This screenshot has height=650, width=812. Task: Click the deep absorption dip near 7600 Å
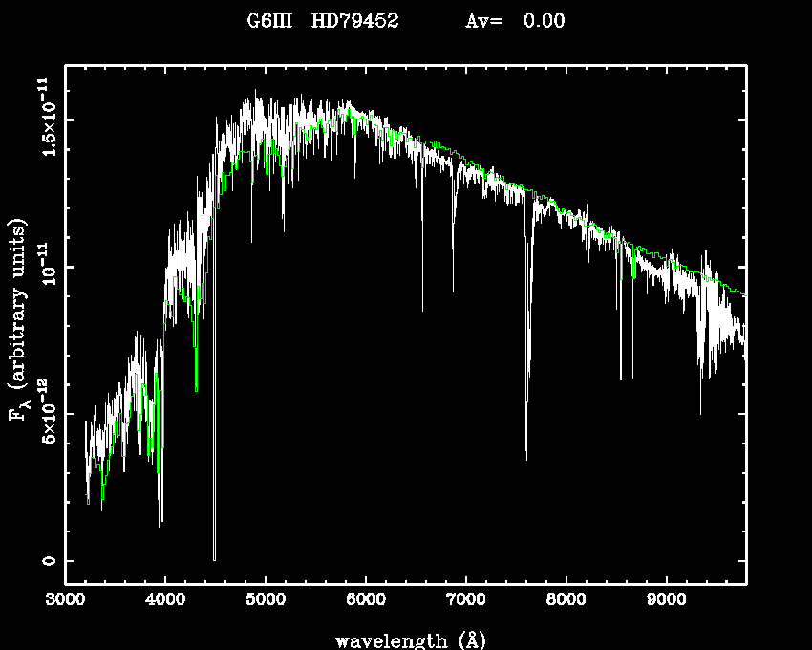(x=526, y=457)
